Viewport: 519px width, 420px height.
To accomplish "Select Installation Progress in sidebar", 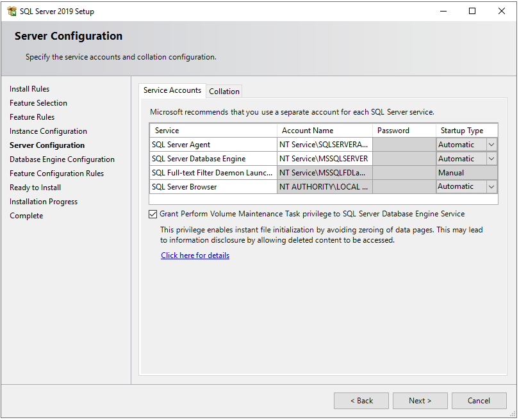I will pos(43,201).
